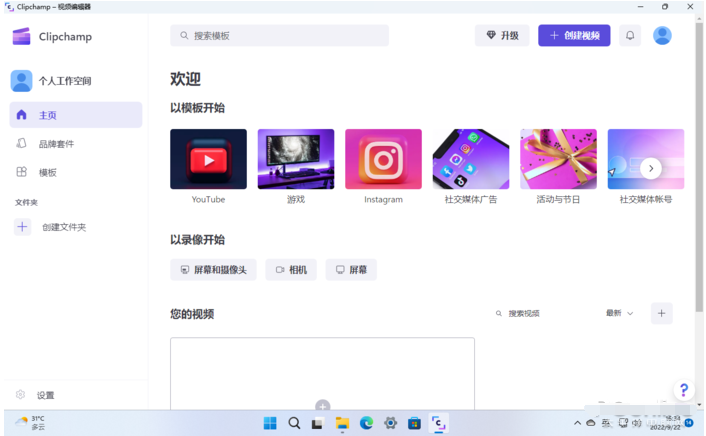706x436 pixels.
Task: Open the weather widget showing 31°C
Action: click(x=30, y=422)
